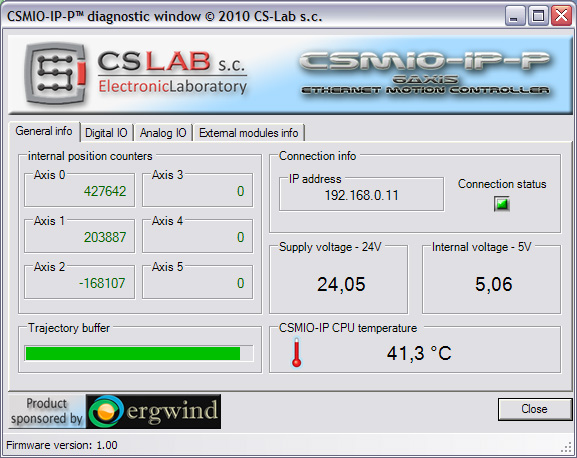
Task: Close the window with the red X
Action: pyautogui.click(x=562, y=16)
